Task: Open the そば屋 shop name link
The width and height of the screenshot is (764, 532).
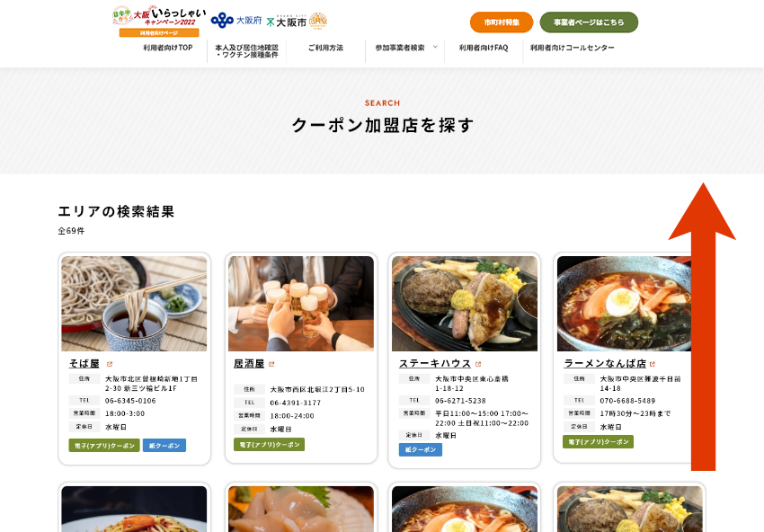Action: [84, 363]
